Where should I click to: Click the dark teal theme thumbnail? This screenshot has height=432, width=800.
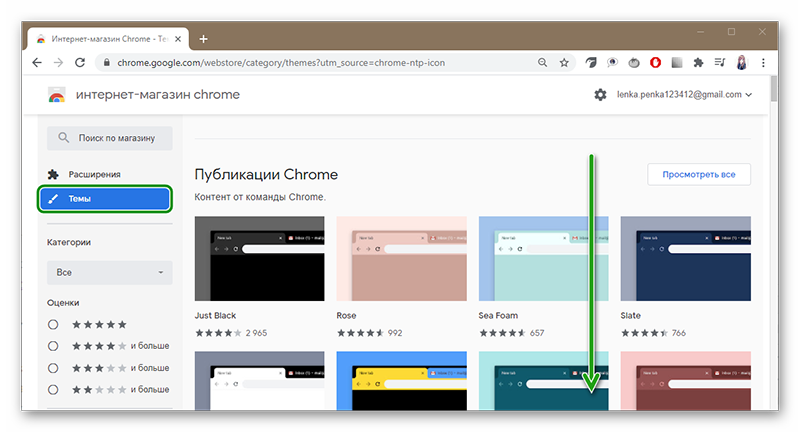pyautogui.click(x=543, y=380)
